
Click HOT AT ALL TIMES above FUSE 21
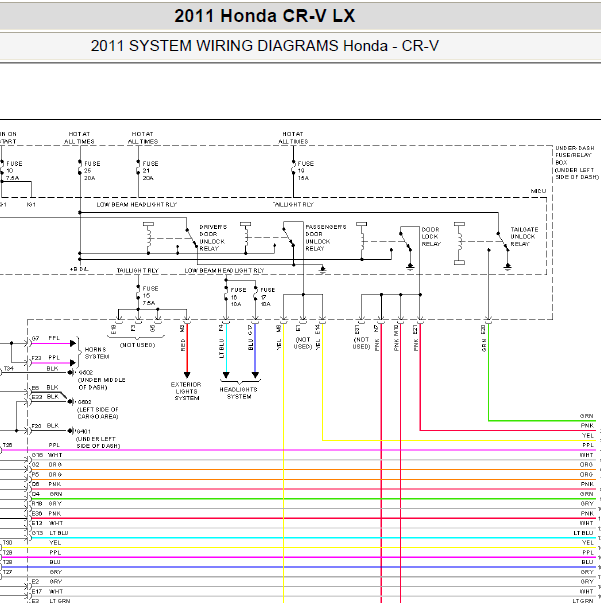143,138
